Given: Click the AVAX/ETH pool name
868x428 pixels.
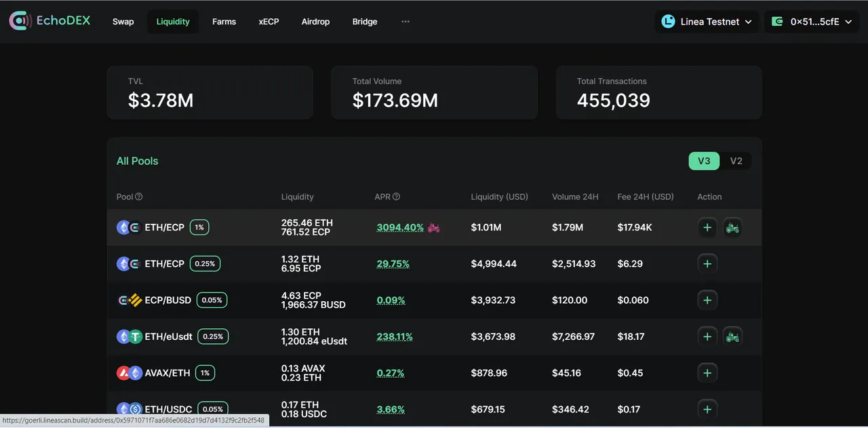Looking at the screenshot, I should [x=167, y=373].
